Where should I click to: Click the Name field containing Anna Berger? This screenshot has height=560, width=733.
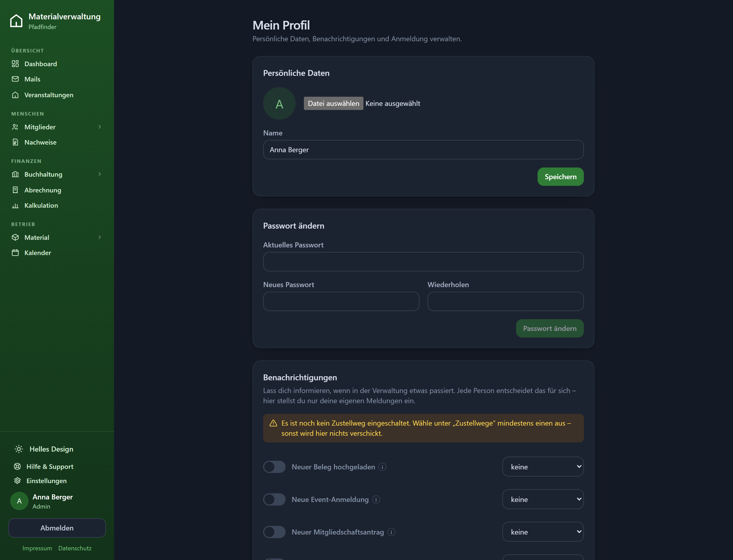tap(423, 150)
